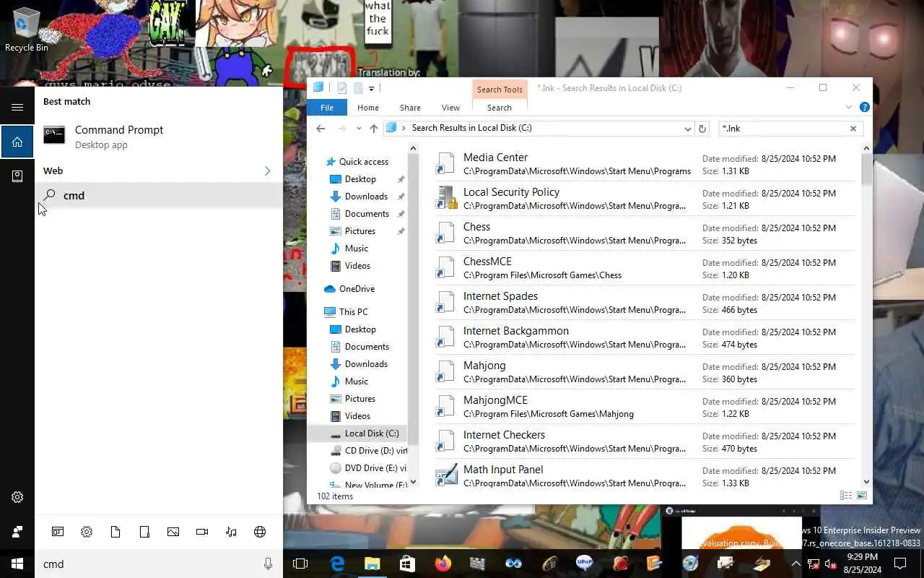Open Task View on the taskbar

(300, 564)
